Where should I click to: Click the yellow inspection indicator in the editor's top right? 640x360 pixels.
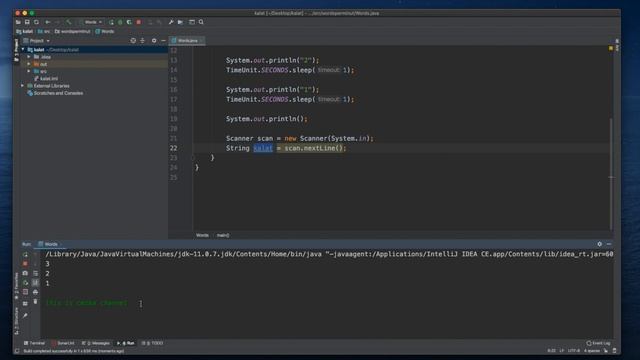[611, 48]
